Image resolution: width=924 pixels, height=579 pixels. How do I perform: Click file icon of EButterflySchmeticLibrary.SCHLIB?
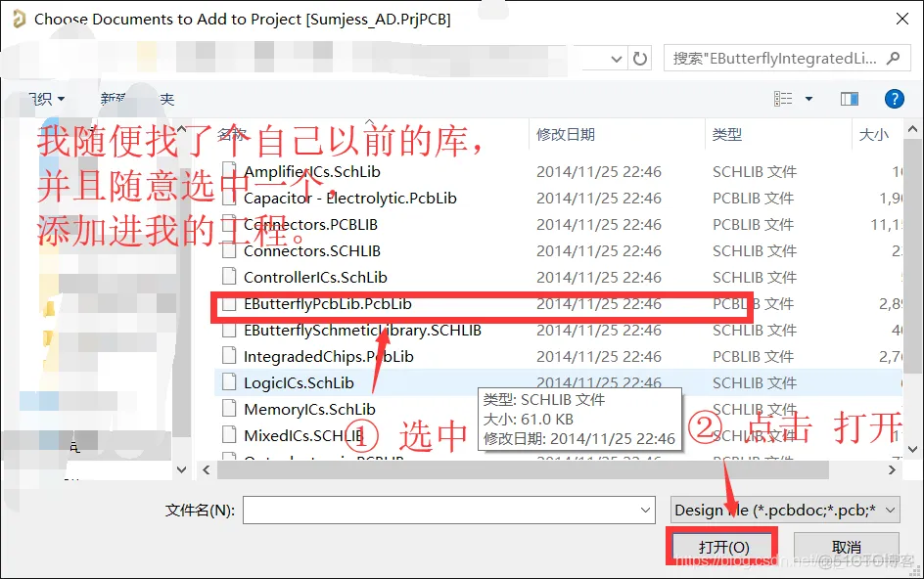(x=229, y=330)
